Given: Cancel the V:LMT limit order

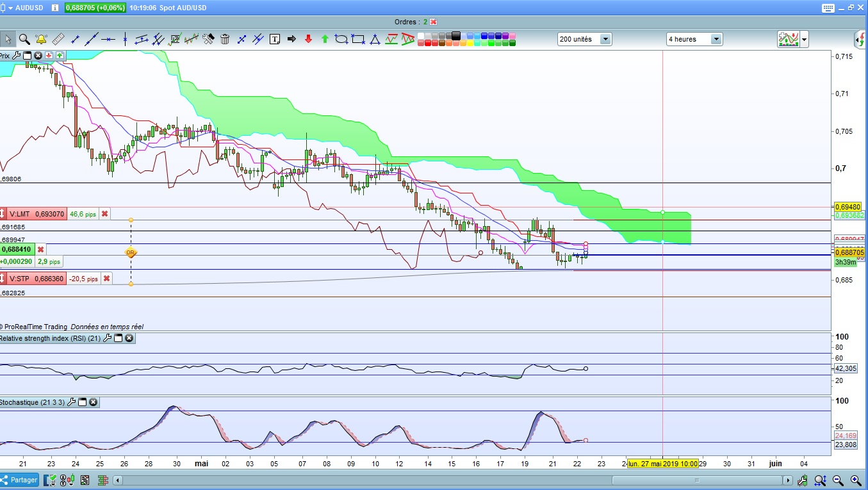Looking at the screenshot, I should coord(105,214).
